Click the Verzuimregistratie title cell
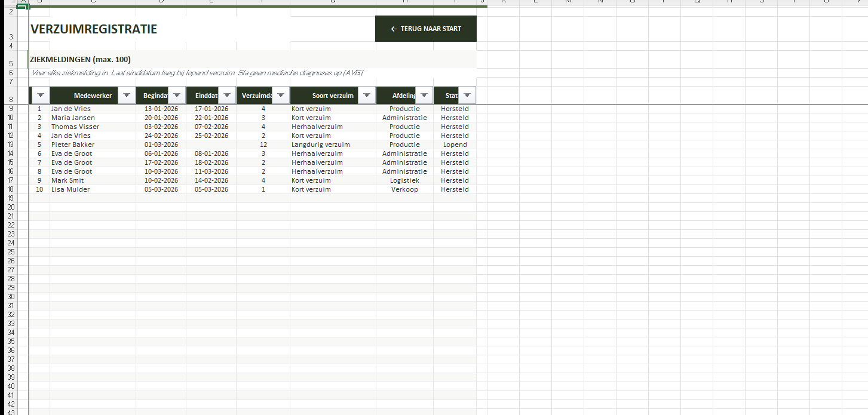 pos(94,29)
